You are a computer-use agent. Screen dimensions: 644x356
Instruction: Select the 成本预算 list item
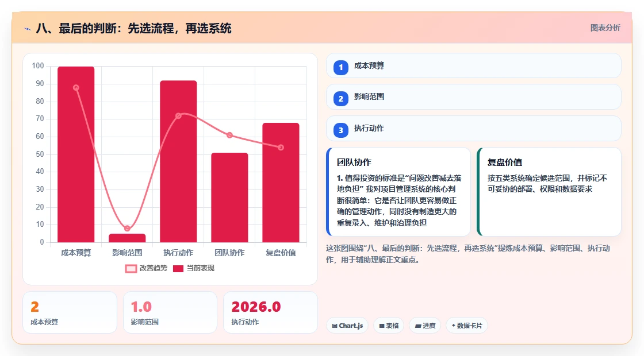[474, 65]
